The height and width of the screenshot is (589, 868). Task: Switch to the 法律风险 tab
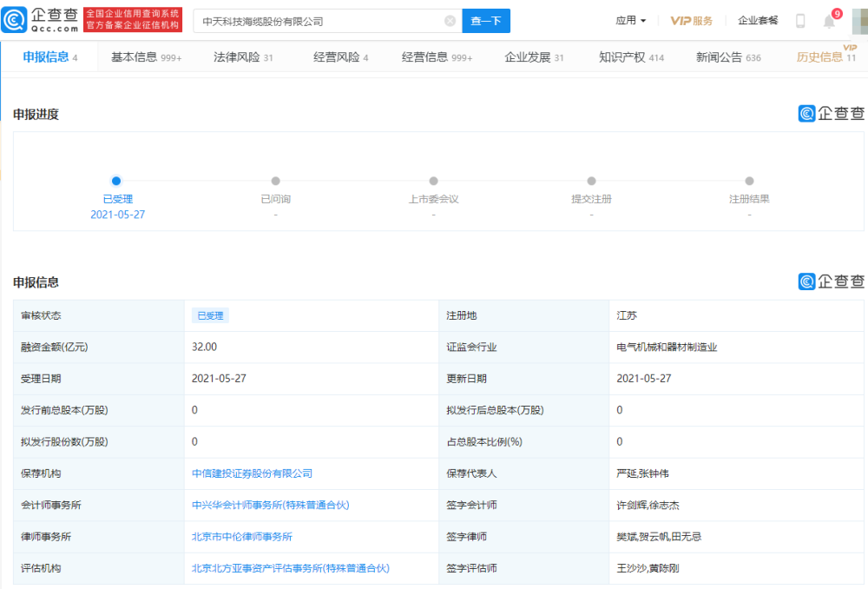(x=243, y=57)
